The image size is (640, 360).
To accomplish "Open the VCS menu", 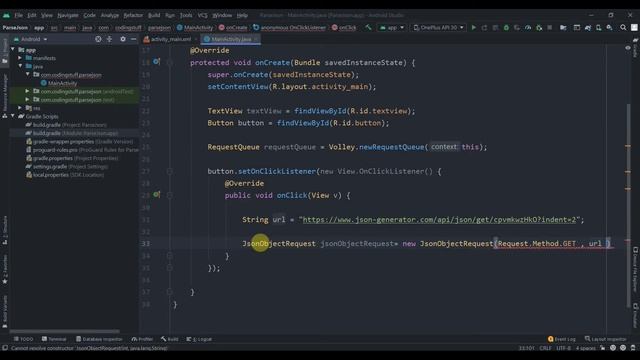I will 202,15.
